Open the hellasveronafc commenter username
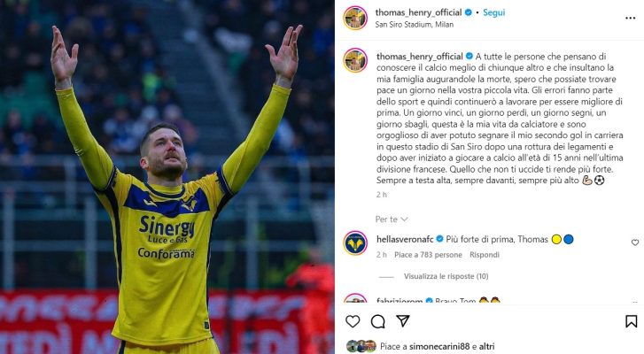This screenshot has width=644, height=354. tap(405, 239)
